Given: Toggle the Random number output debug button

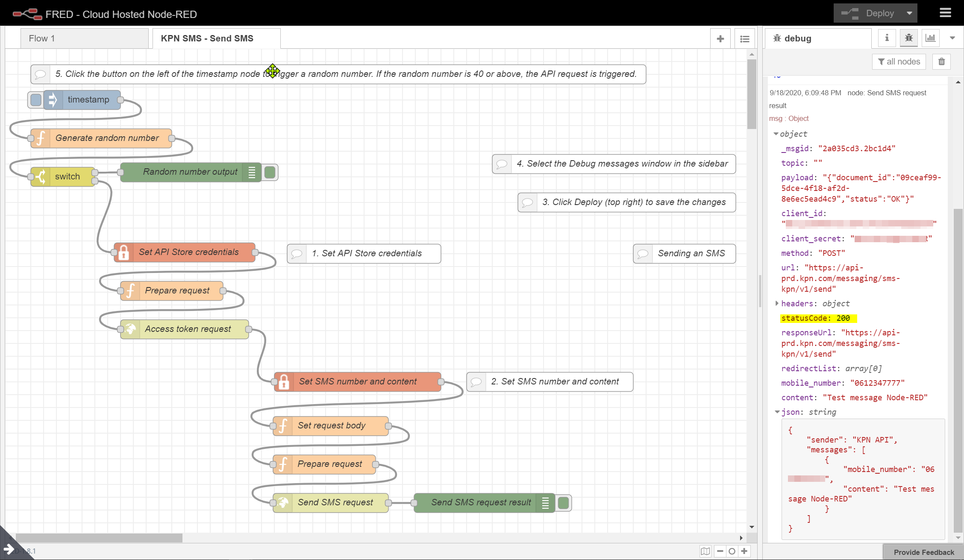Looking at the screenshot, I should pos(270,172).
